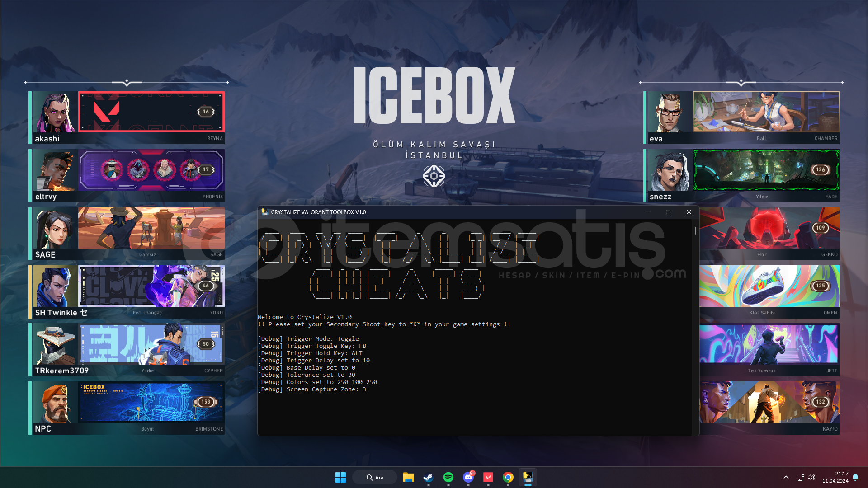The width and height of the screenshot is (868, 488).
Task: Open Google Chrome from the taskbar
Action: coord(508,477)
